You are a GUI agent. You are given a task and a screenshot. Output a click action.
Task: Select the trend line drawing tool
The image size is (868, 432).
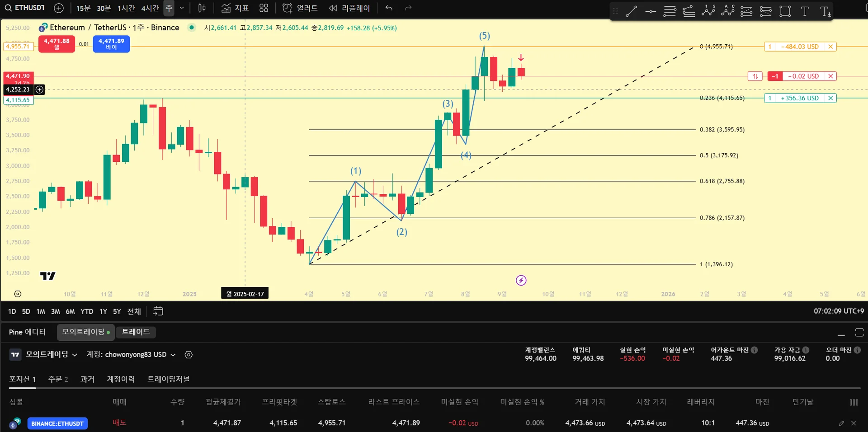click(631, 11)
